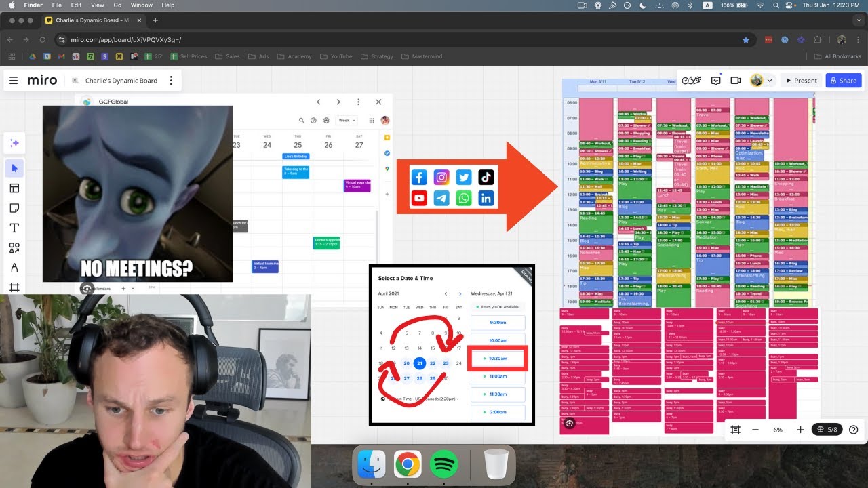Open the Academy bookmarks folder
Viewport: 868px width, 488px height.
[x=294, y=56]
